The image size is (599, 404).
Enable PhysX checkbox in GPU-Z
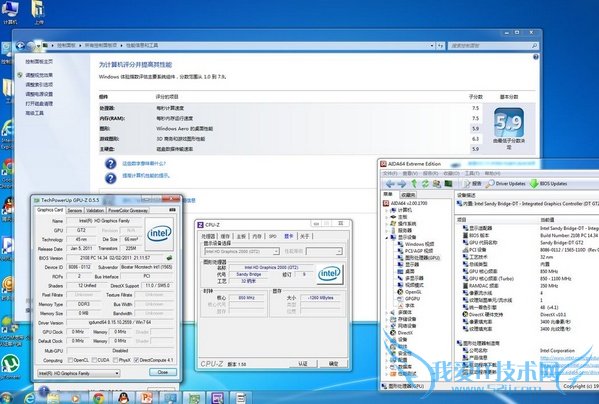[x=115, y=360]
